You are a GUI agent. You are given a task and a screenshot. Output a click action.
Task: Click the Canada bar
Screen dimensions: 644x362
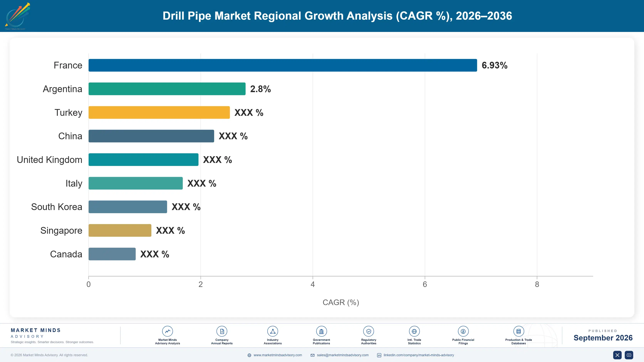pyautogui.click(x=112, y=254)
